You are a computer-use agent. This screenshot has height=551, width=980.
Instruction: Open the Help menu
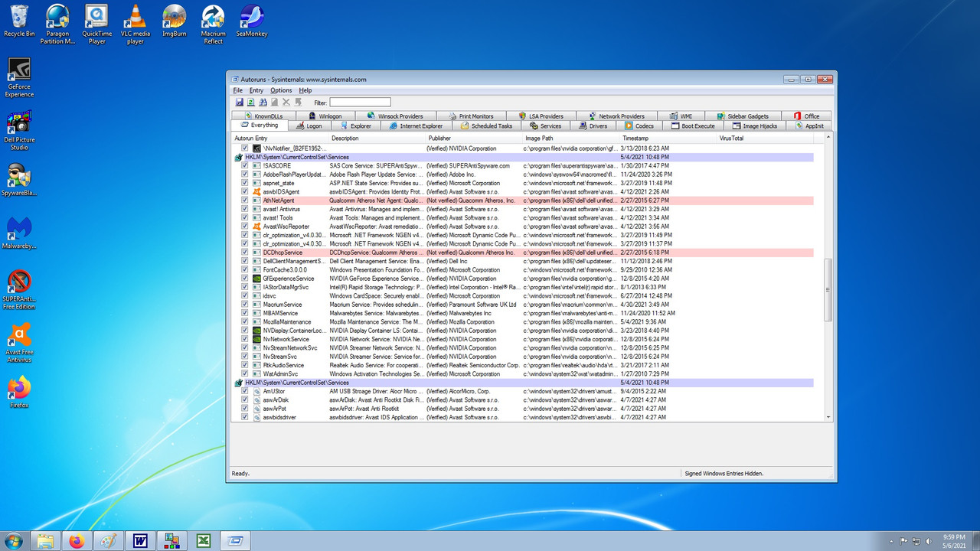[305, 90]
